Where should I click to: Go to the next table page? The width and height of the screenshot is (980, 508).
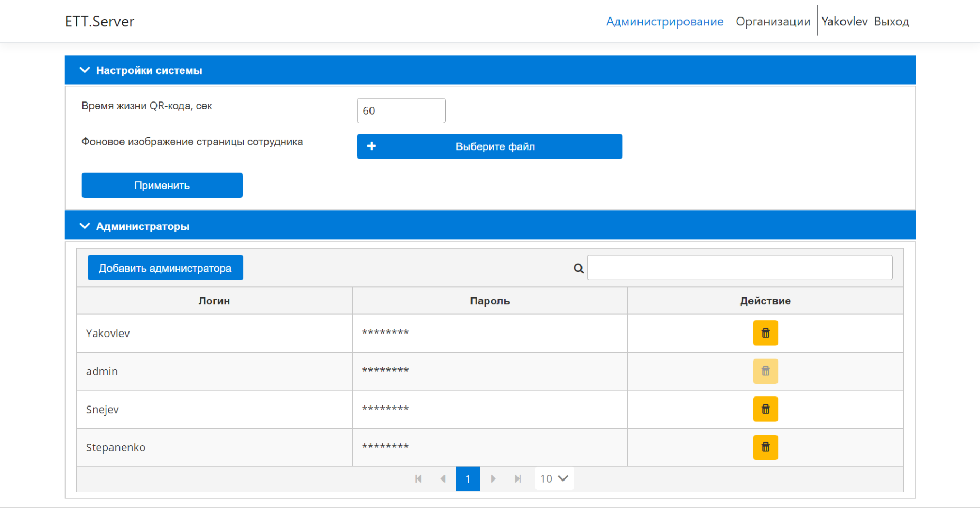pyautogui.click(x=493, y=479)
